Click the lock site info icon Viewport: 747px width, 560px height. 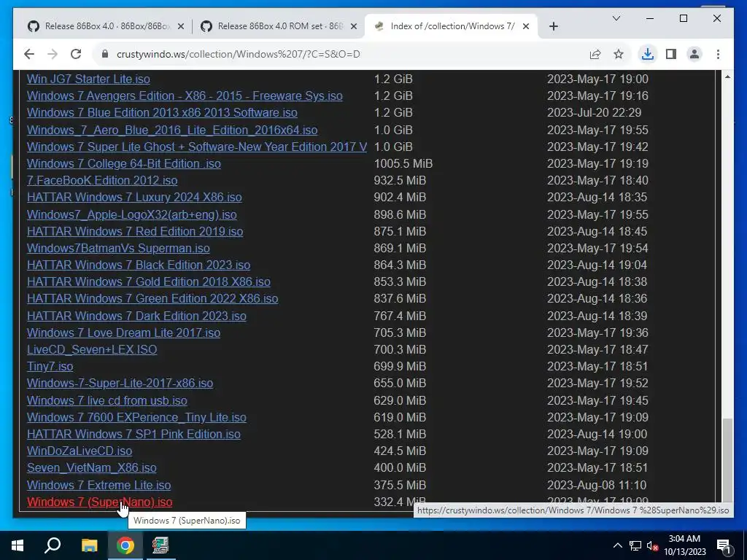tap(105, 54)
